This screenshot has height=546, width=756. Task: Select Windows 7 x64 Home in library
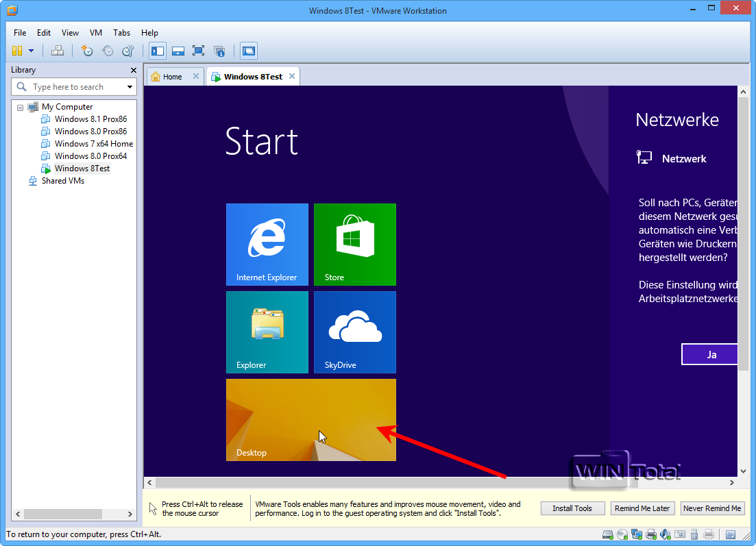point(93,144)
